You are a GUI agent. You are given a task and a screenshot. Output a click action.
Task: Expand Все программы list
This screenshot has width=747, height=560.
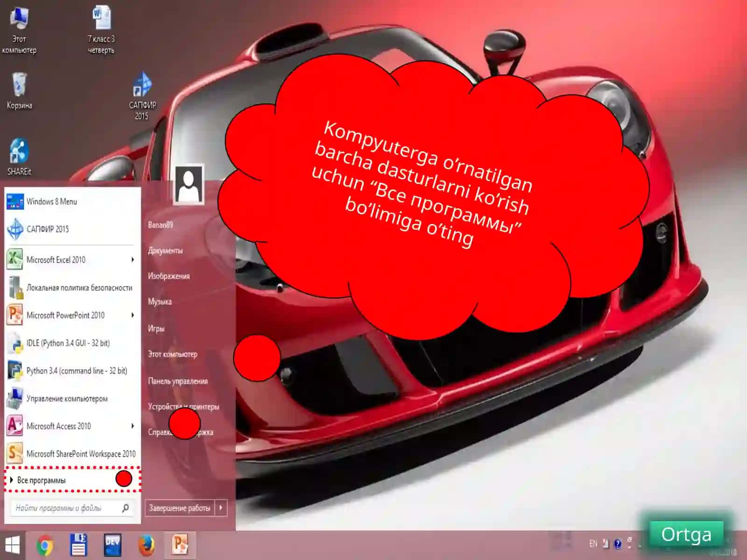click(72, 480)
